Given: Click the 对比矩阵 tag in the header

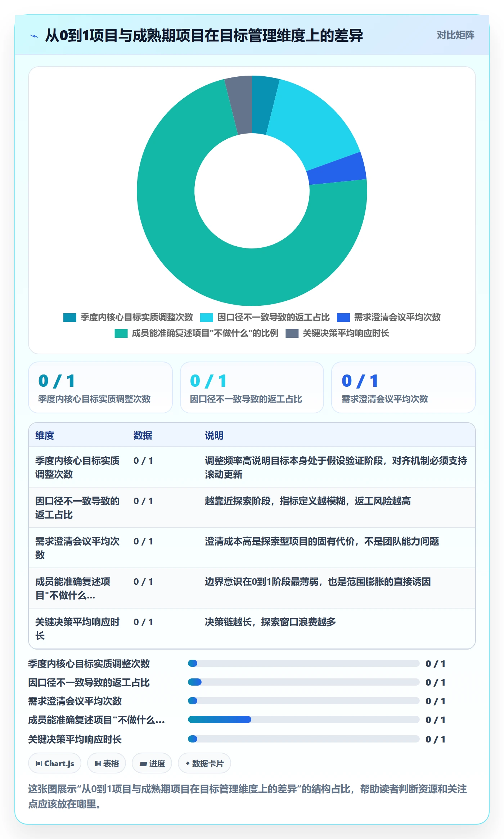Looking at the screenshot, I should pos(455,35).
